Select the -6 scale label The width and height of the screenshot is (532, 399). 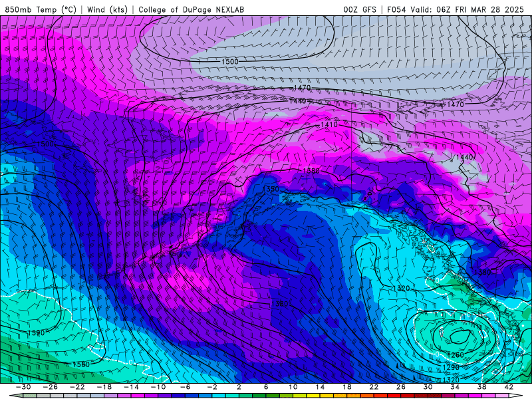point(185,387)
